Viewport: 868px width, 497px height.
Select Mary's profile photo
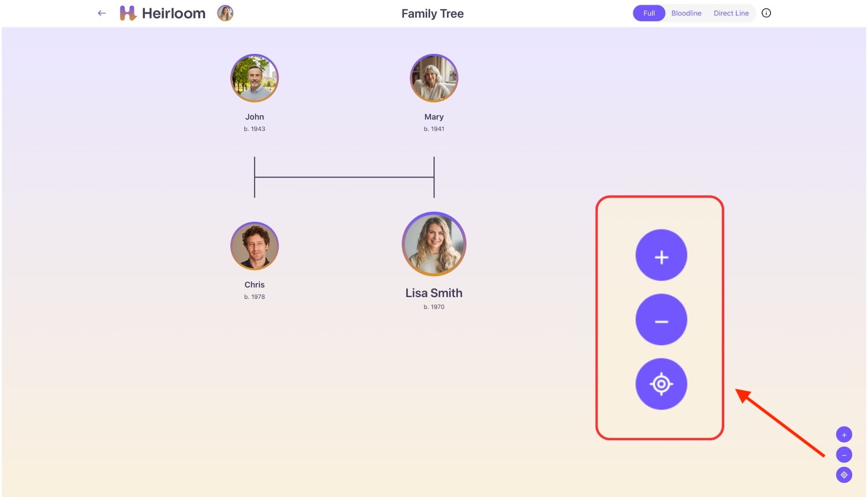(434, 78)
